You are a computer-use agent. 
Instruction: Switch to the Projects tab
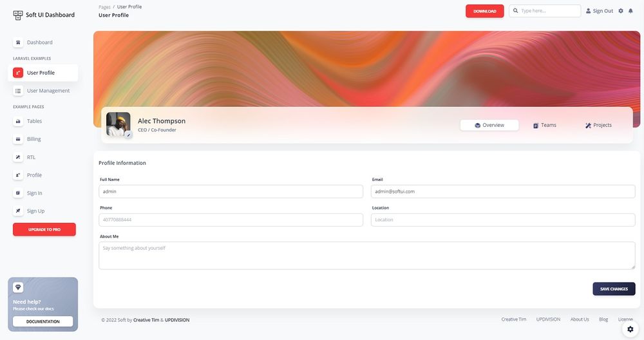[x=598, y=125]
